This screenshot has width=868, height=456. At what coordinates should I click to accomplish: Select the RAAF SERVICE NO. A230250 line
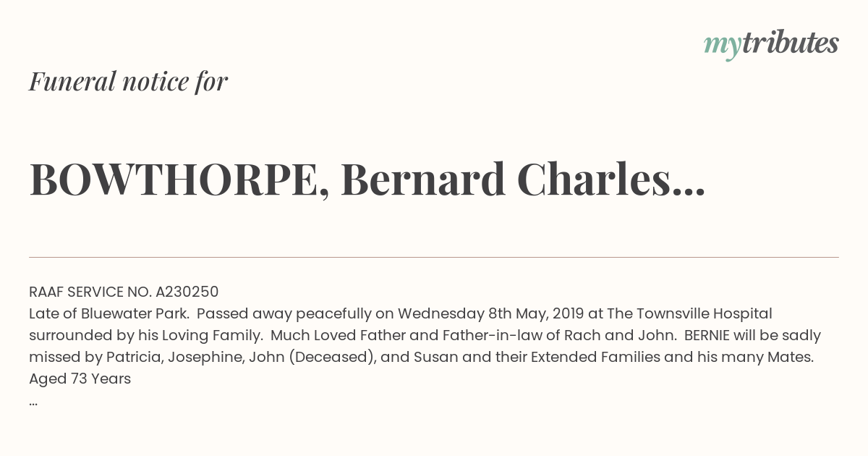click(124, 292)
